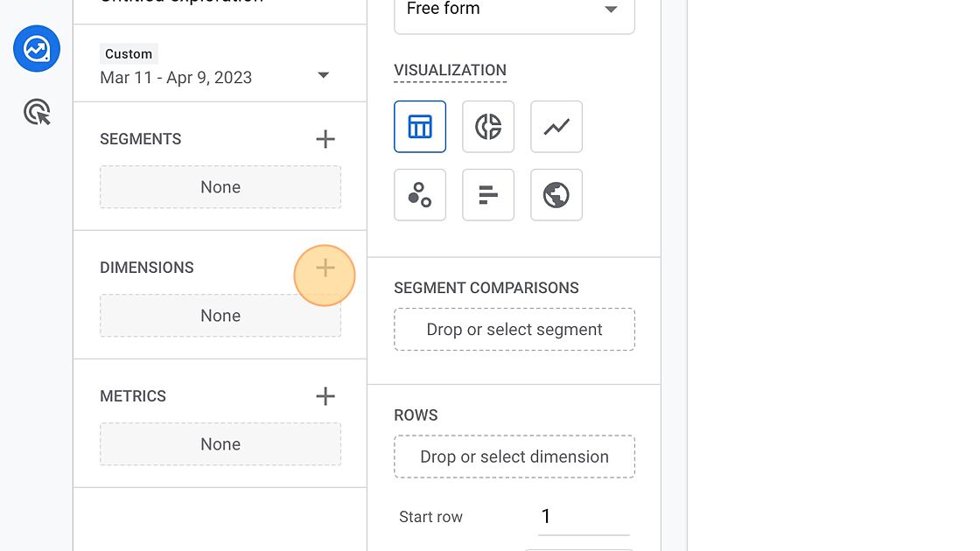Select the geo map visualization
The width and height of the screenshot is (980, 551).
556,195
